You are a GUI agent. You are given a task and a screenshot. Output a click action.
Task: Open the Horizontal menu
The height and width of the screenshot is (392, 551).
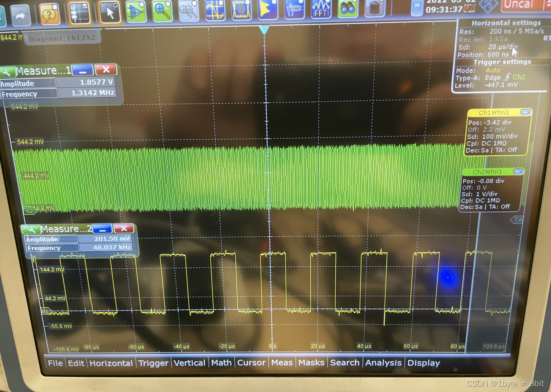click(111, 363)
